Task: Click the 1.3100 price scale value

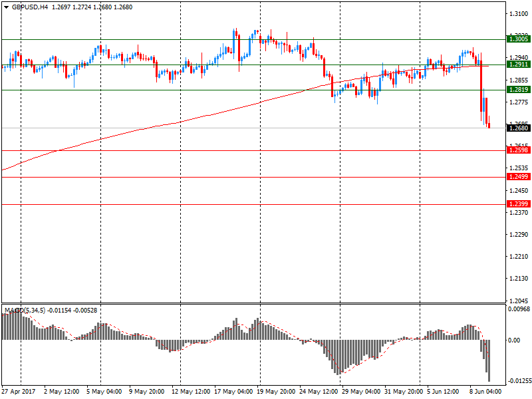Action: pyautogui.click(x=519, y=14)
